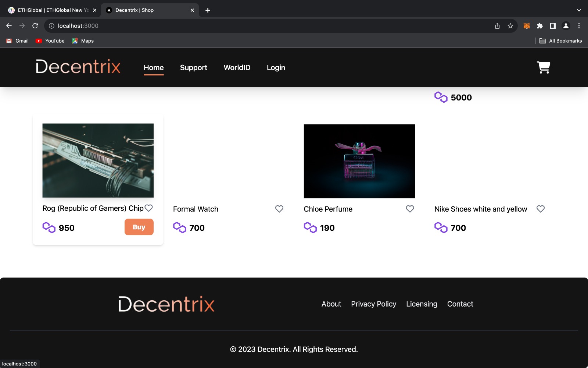Like the Chloe Perfume product
588x368 pixels.
[410, 209]
